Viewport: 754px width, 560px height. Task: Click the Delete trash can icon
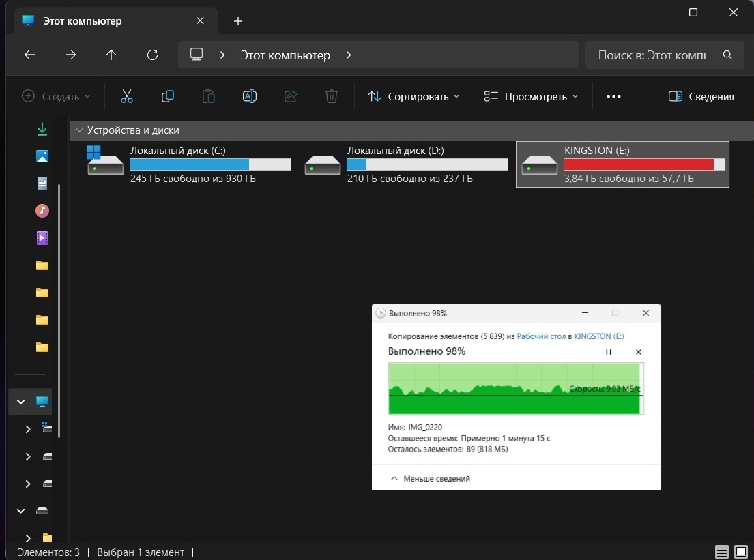coord(332,96)
